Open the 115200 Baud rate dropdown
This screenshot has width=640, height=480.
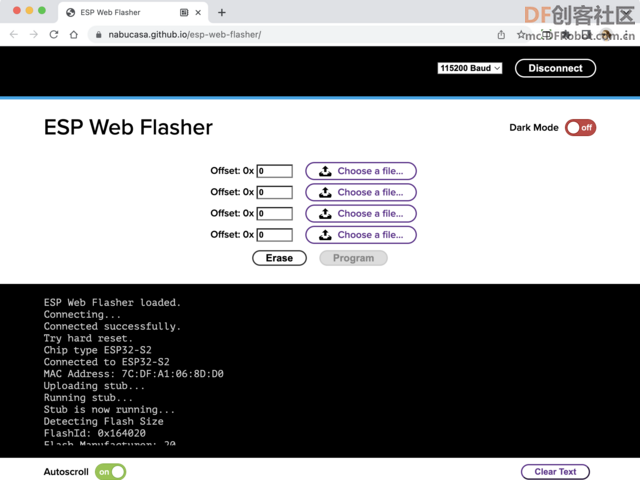click(x=469, y=68)
